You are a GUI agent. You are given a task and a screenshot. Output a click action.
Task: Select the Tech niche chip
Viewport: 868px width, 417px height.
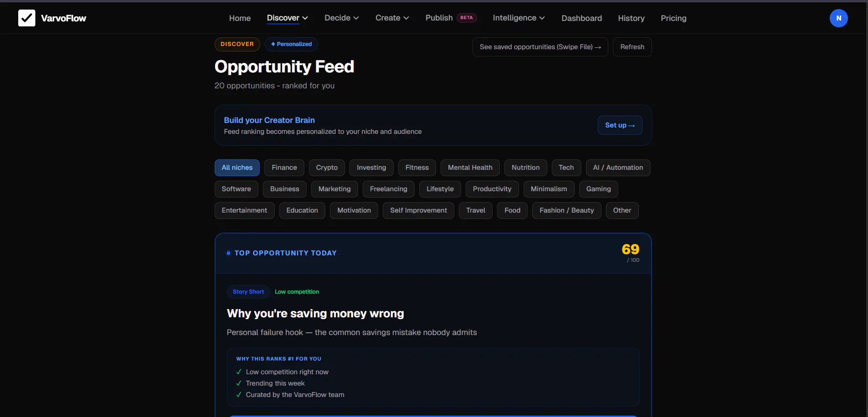click(566, 168)
